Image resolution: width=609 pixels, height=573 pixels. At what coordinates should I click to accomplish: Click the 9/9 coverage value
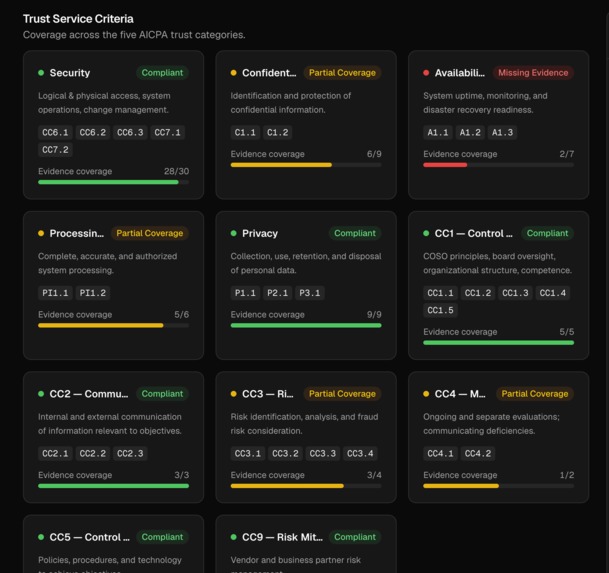tap(374, 315)
